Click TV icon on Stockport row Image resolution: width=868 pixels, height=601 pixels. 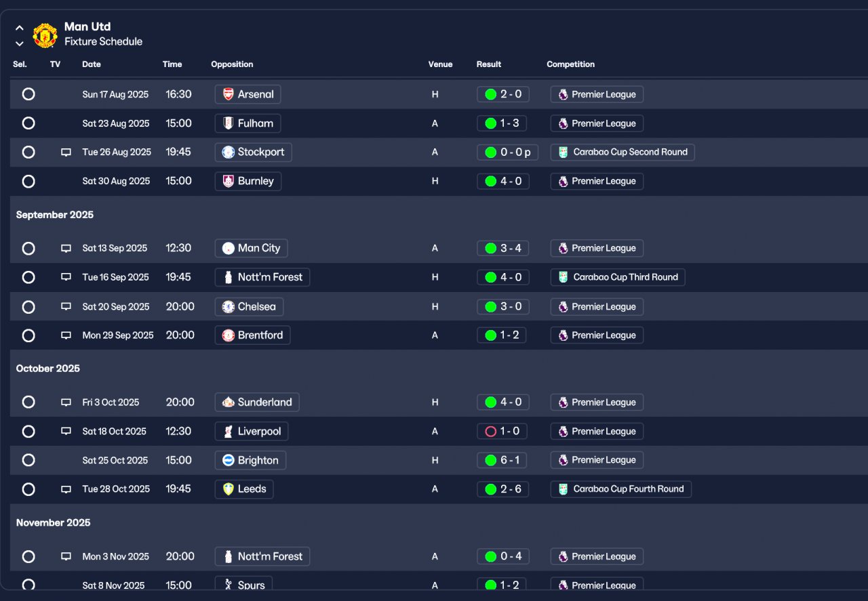66,152
